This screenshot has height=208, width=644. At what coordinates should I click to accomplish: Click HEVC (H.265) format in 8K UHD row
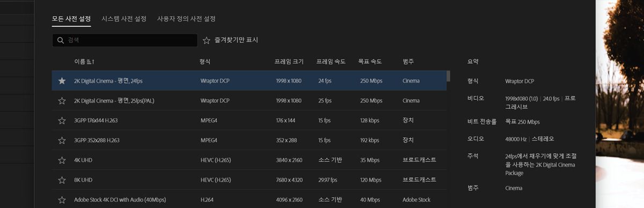click(216, 180)
